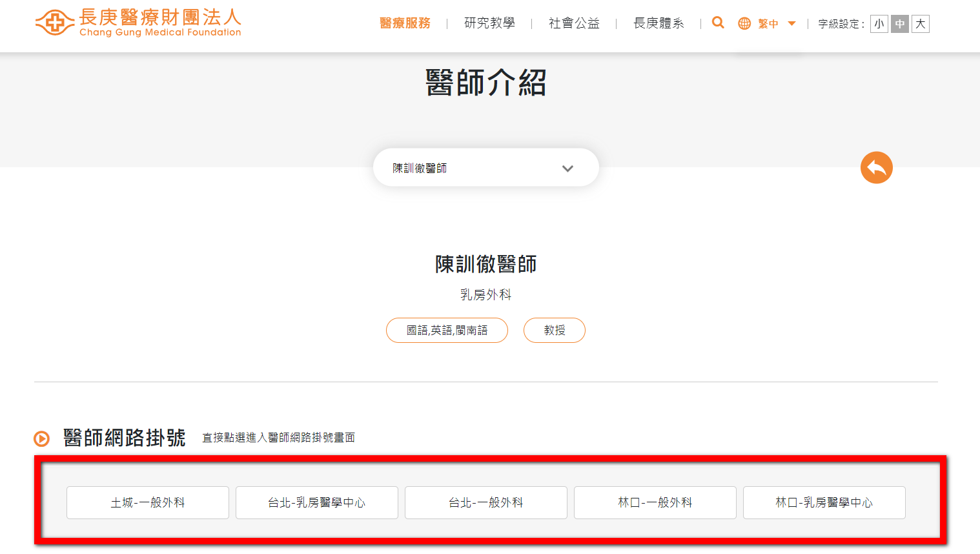Select the 繁中 language label
This screenshot has height=554, width=980.
point(768,24)
